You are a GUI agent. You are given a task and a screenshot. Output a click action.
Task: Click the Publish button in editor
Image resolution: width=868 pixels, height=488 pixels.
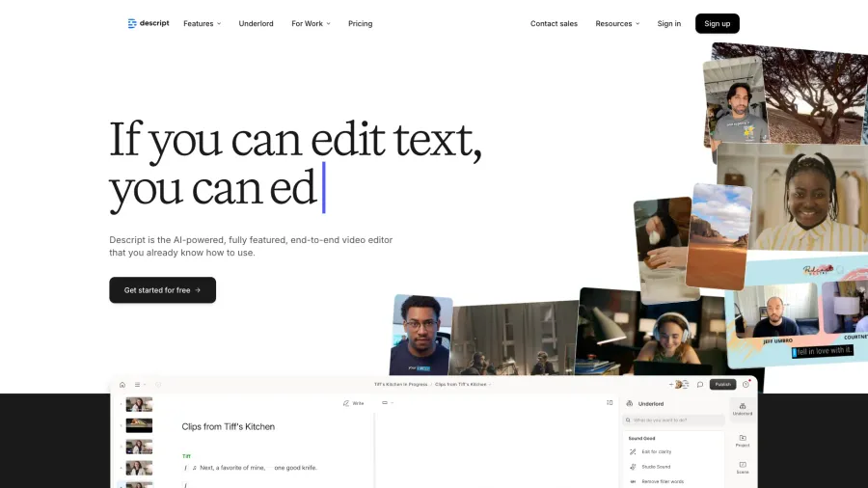(x=722, y=385)
